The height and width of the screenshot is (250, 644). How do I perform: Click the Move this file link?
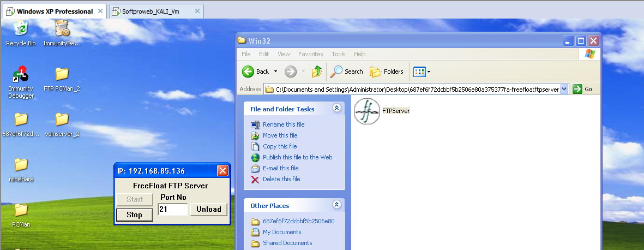pos(280,135)
